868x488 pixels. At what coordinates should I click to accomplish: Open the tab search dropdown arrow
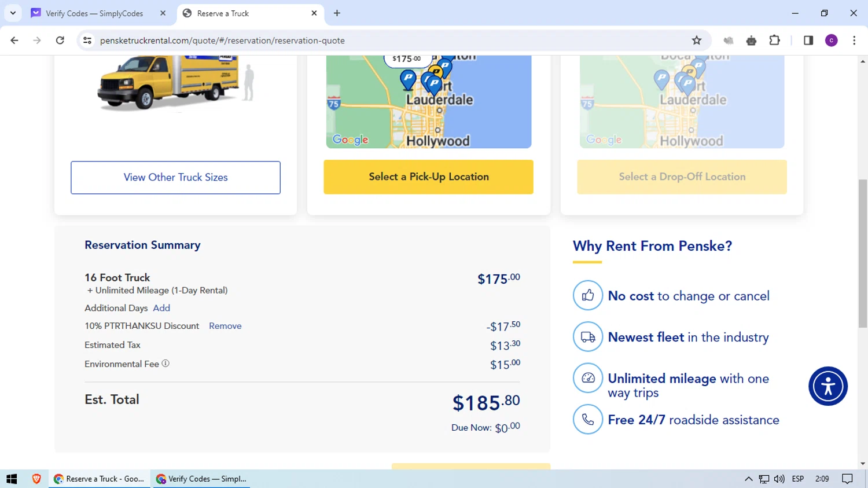[13, 13]
